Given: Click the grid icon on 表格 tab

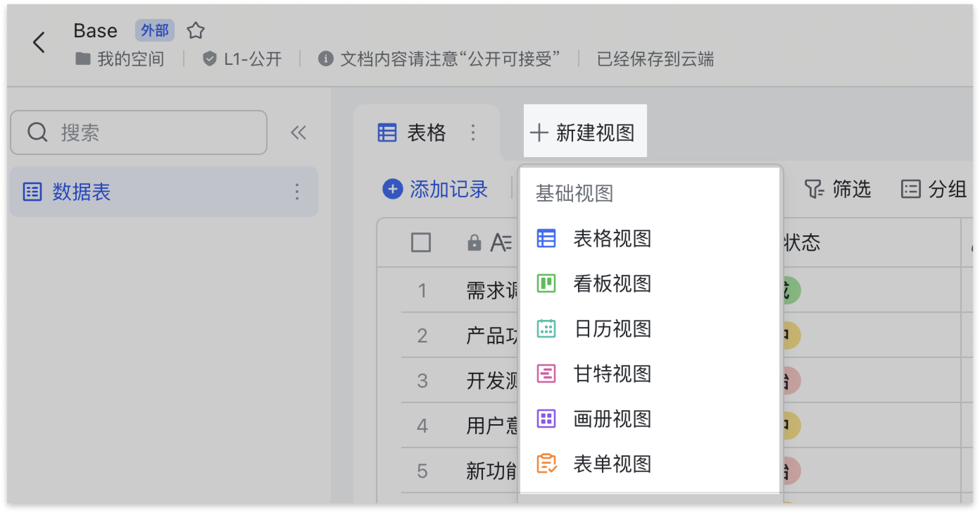Looking at the screenshot, I should click(387, 132).
